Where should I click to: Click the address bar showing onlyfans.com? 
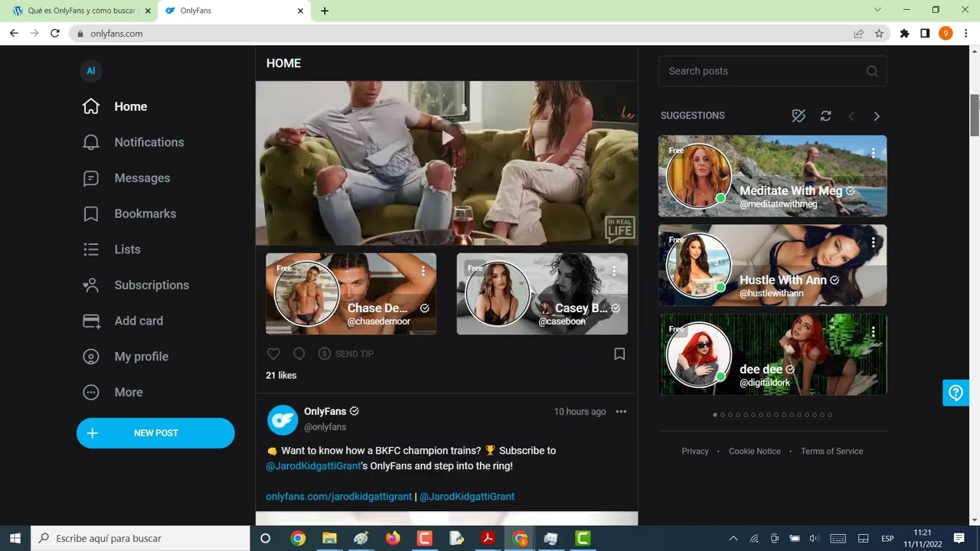[x=459, y=34]
